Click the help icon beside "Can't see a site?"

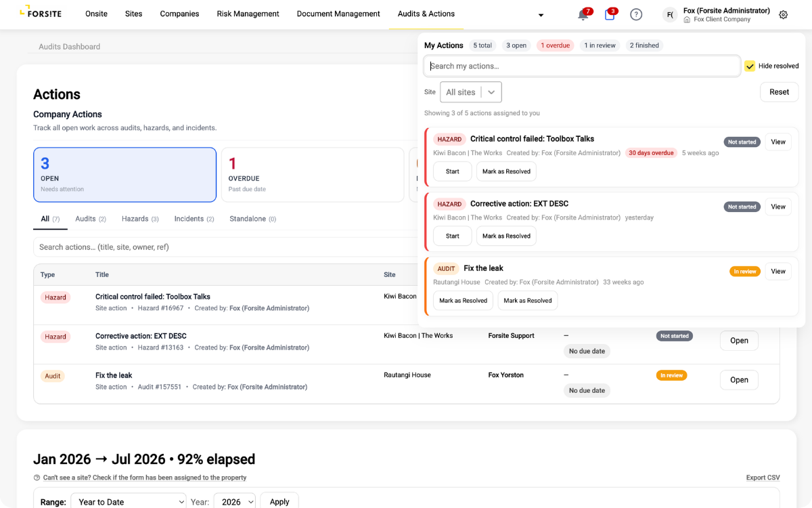[37, 478]
